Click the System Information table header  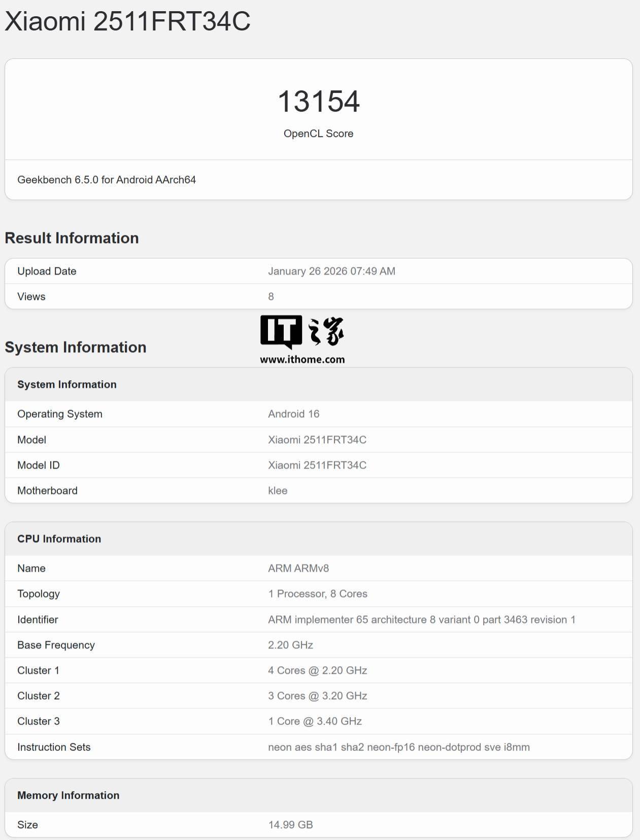click(x=67, y=384)
